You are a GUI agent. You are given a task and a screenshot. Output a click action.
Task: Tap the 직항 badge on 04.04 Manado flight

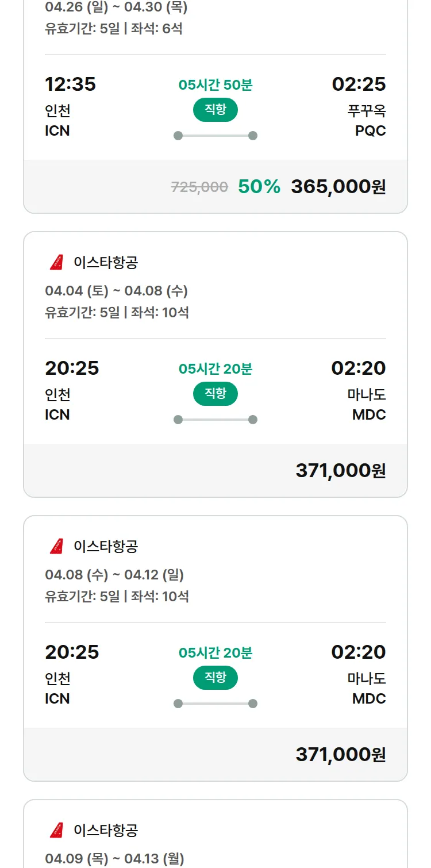(x=215, y=394)
